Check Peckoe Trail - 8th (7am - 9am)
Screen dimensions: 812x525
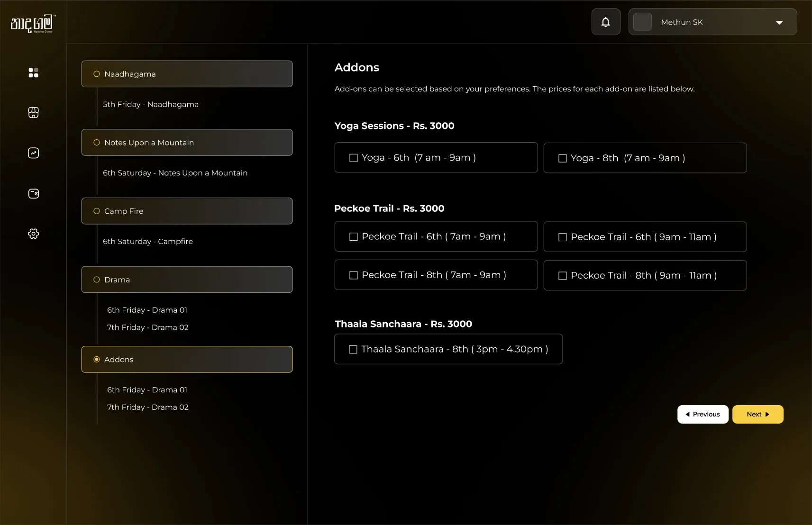[x=354, y=275]
